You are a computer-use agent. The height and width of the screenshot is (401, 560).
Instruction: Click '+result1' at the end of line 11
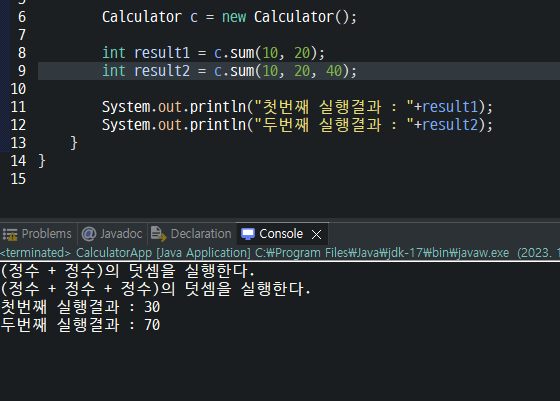pos(446,107)
